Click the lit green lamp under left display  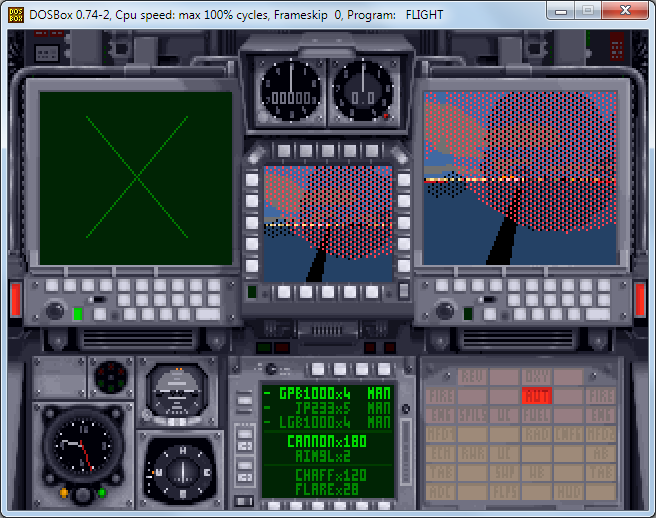(x=77, y=314)
